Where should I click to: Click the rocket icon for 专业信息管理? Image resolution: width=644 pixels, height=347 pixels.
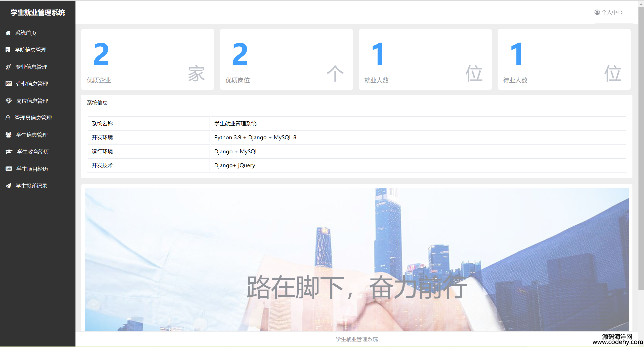[x=8, y=67]
